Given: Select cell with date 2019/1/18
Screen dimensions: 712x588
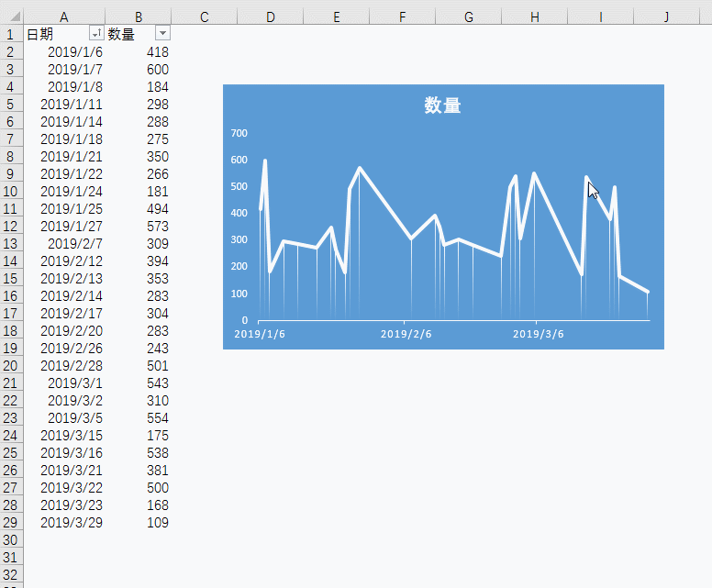Looking at the screenshot, I should pos(64,139).
